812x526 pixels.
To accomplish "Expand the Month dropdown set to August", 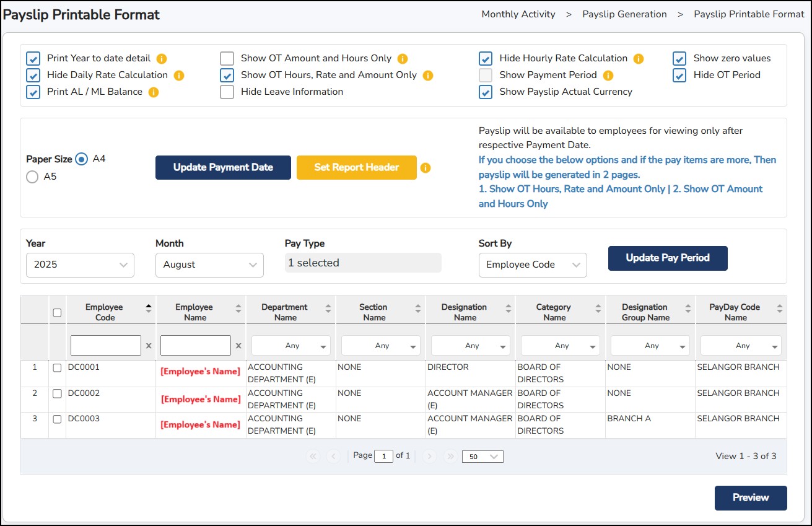I will click(x=209, y=265).
